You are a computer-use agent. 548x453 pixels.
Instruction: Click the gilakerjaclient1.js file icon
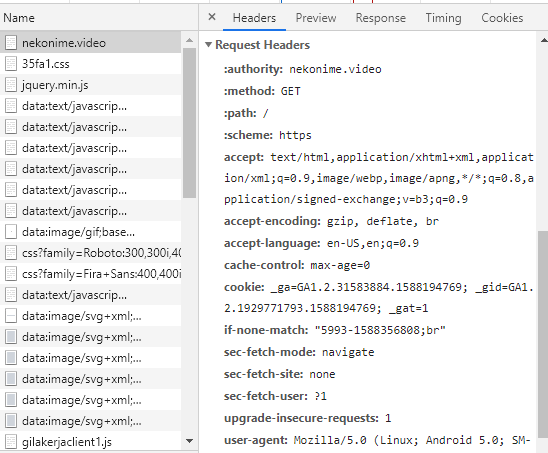click(11, 442)
